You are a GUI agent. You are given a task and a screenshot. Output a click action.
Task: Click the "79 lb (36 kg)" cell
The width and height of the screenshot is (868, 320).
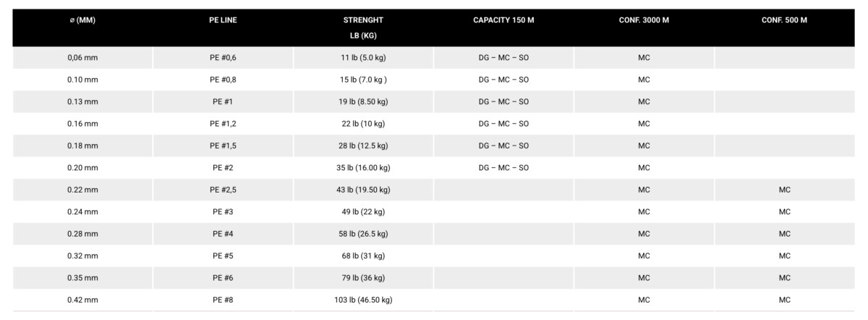coord(363,278)
